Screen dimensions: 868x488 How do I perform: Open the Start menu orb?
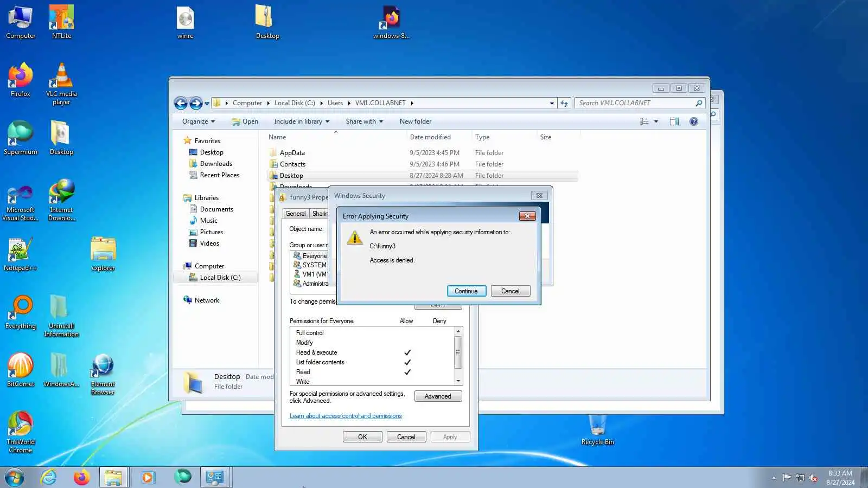(x=15, y=477)
